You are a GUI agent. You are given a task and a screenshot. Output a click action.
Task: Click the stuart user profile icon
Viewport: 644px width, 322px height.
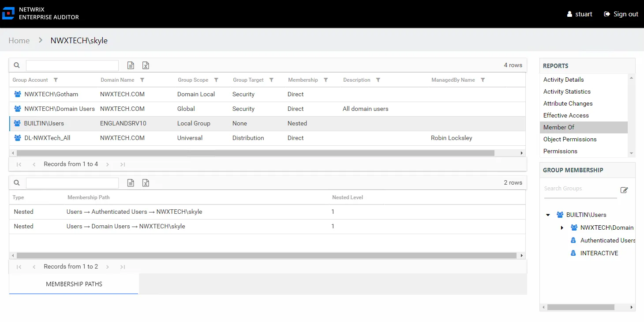pyautogui.click(x=569, y=14)
